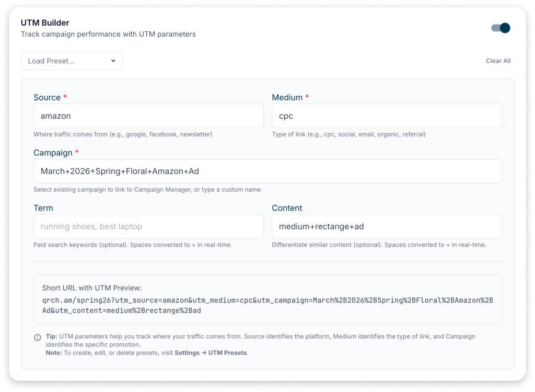Click the Medium helper text 'Type of link'

tap(348, 134)
